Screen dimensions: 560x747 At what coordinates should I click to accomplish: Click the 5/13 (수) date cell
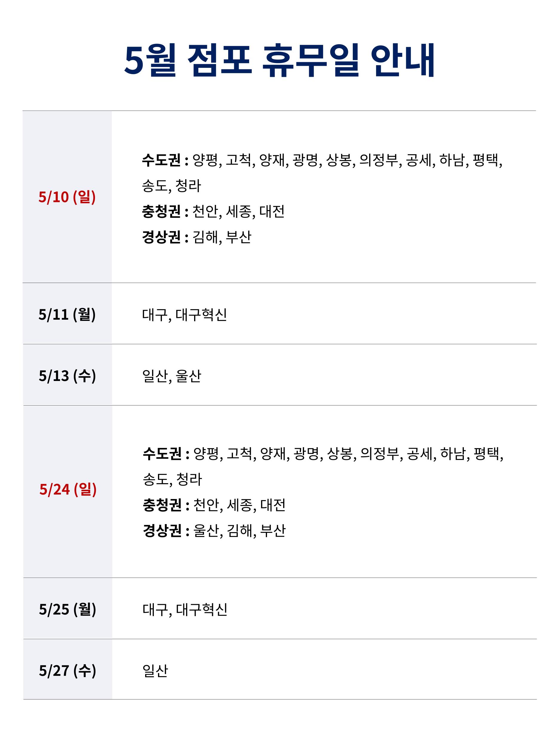point(67,376)
